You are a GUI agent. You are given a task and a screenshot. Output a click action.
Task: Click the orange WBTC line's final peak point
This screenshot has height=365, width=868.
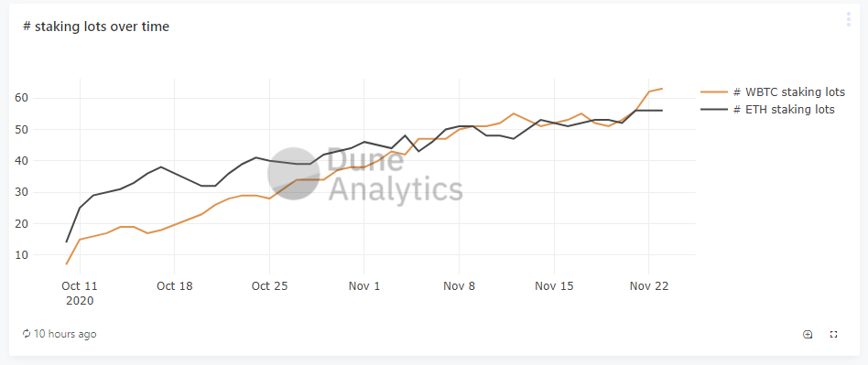click(x=662, y=89)
